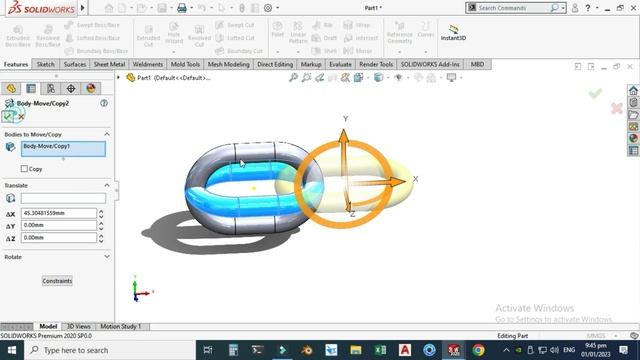The image size is (640, 360).
Task: Click the Constraints button
Action: pos(57,281)
